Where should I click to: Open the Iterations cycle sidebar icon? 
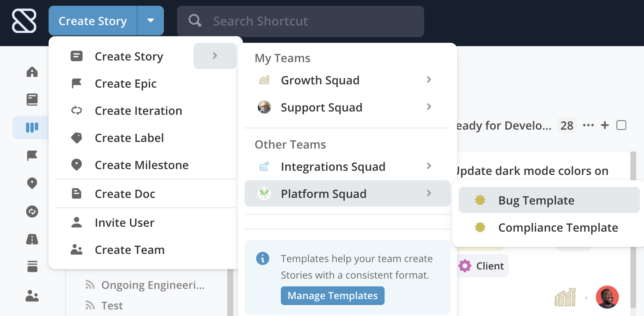(32, 211)
